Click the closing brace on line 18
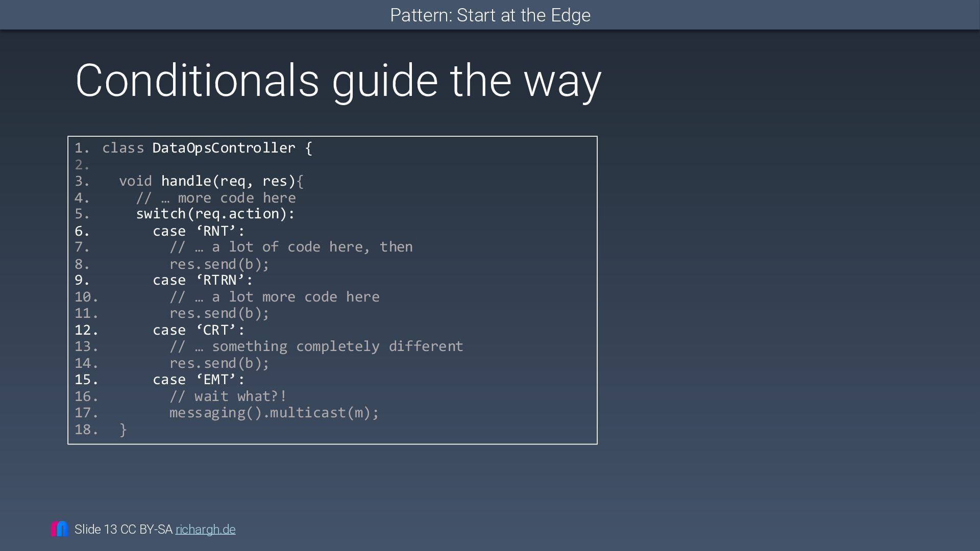The height and width of the screenshot is (551, 980). tap(123, 430)
